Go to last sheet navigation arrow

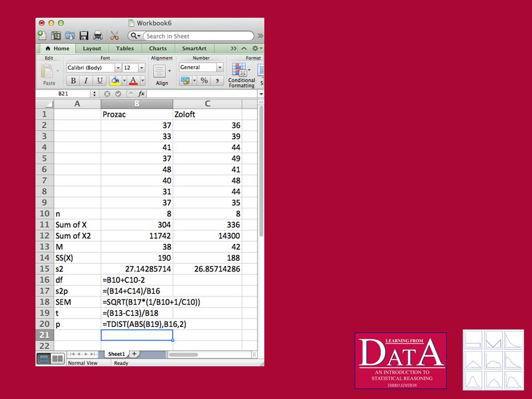tap(93, 354)
